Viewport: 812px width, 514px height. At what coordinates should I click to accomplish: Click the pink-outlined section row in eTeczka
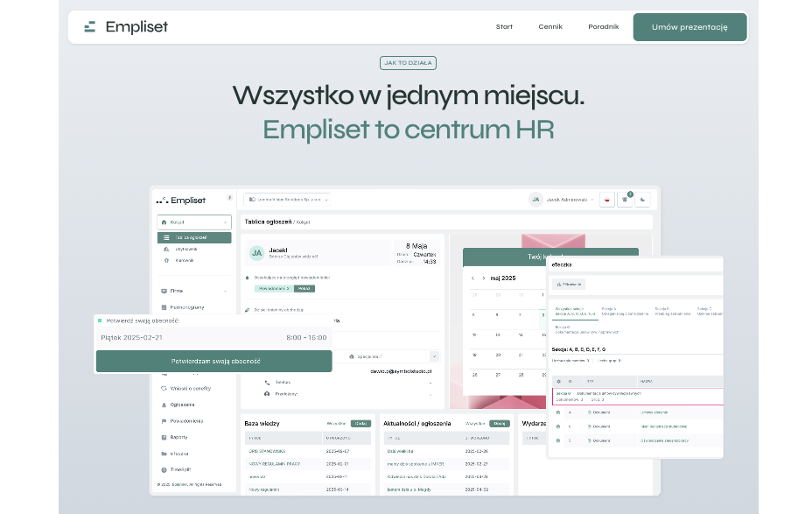pos(638,397)
